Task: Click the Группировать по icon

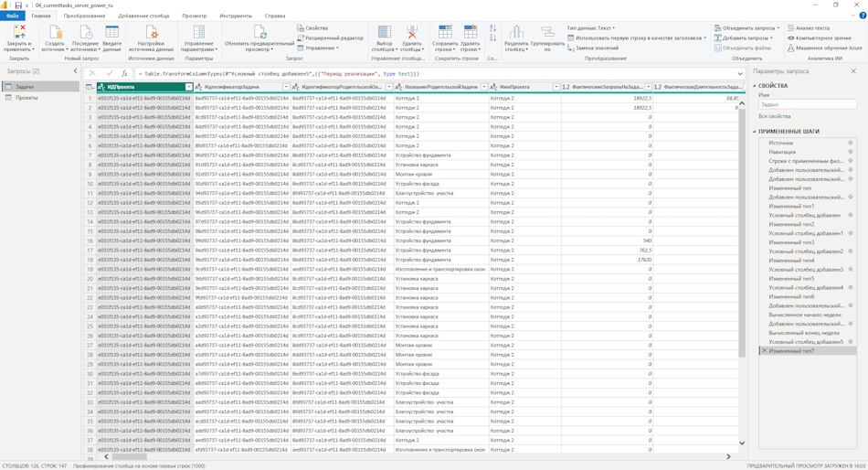Action: click(x=547, y=32)
